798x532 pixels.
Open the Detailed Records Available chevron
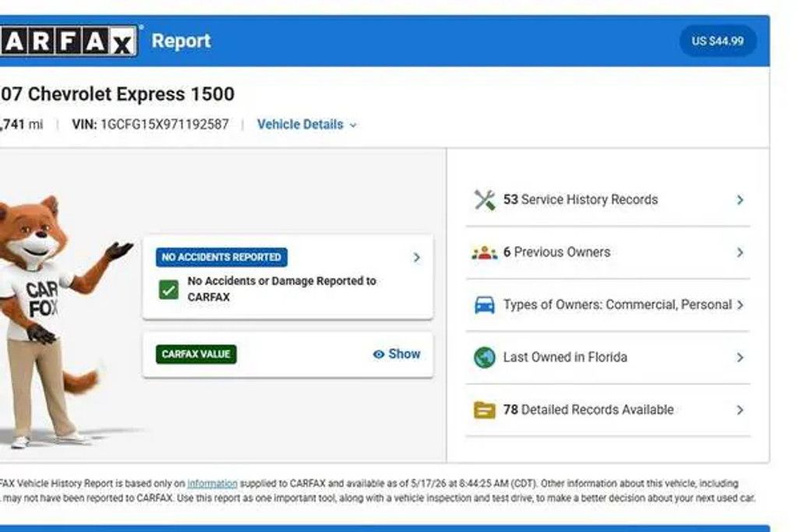point(740,410)
